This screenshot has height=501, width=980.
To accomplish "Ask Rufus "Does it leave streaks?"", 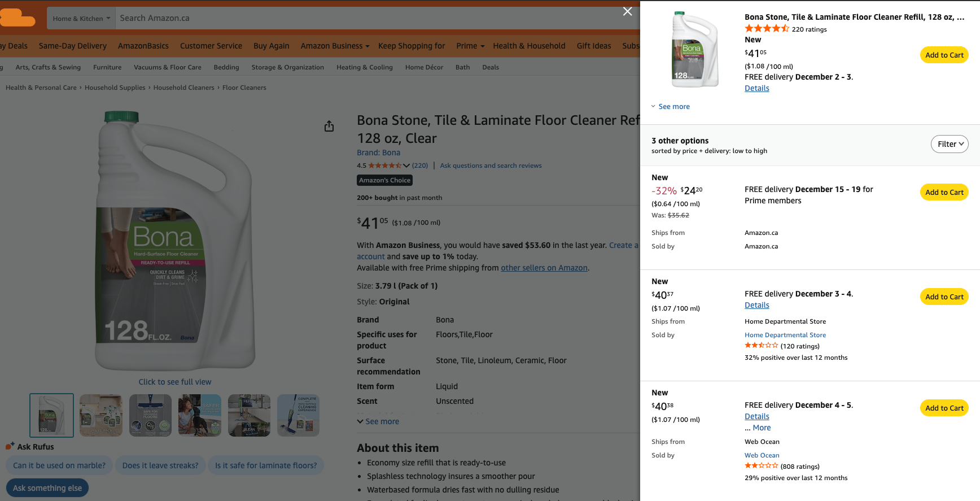I will (x=160, y=465).
